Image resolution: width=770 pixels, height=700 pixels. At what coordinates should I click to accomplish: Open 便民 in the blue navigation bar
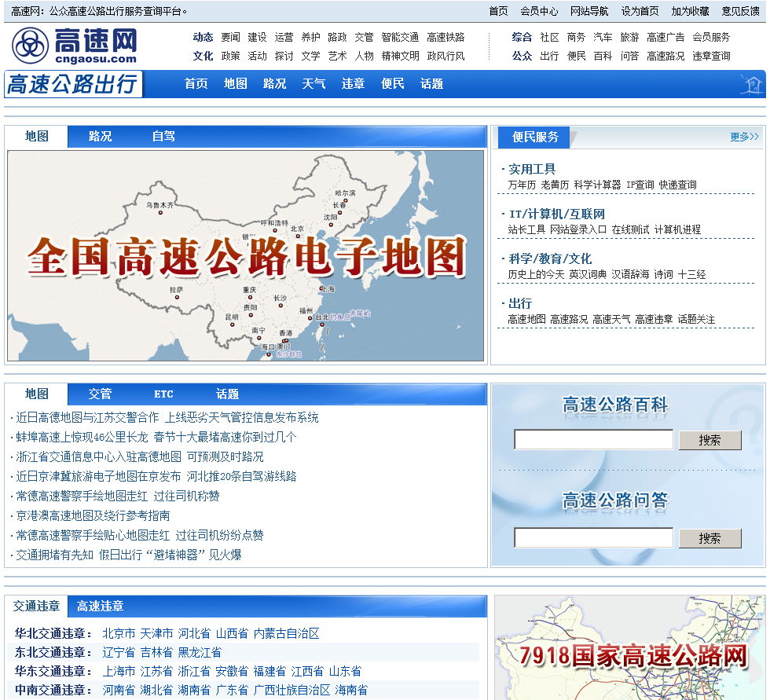(392, 84)
